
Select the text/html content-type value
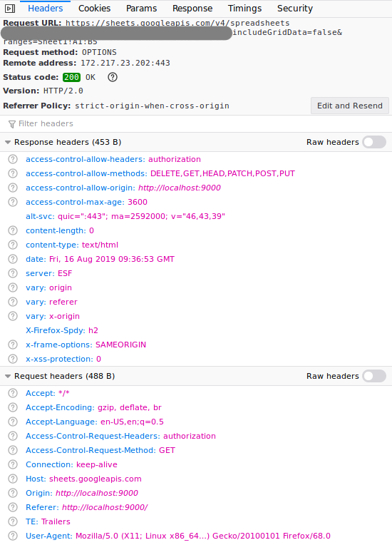pos(100,245)
